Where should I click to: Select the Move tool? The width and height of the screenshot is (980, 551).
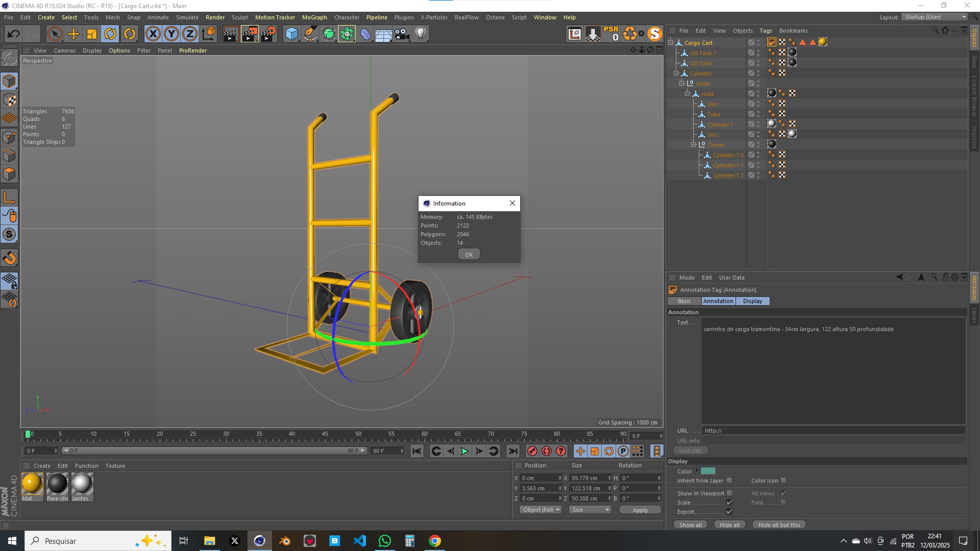coord(73,34)
